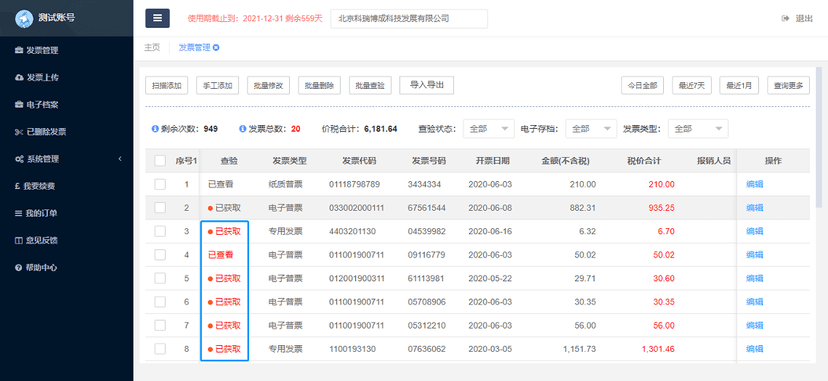Click 编辑 link for invoice row 3

click(755, 231)
